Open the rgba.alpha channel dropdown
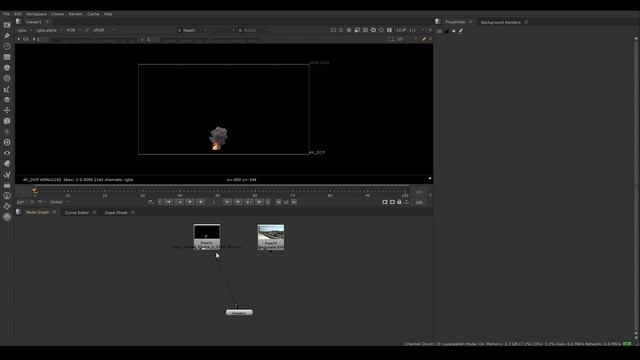 pos(49,30)
